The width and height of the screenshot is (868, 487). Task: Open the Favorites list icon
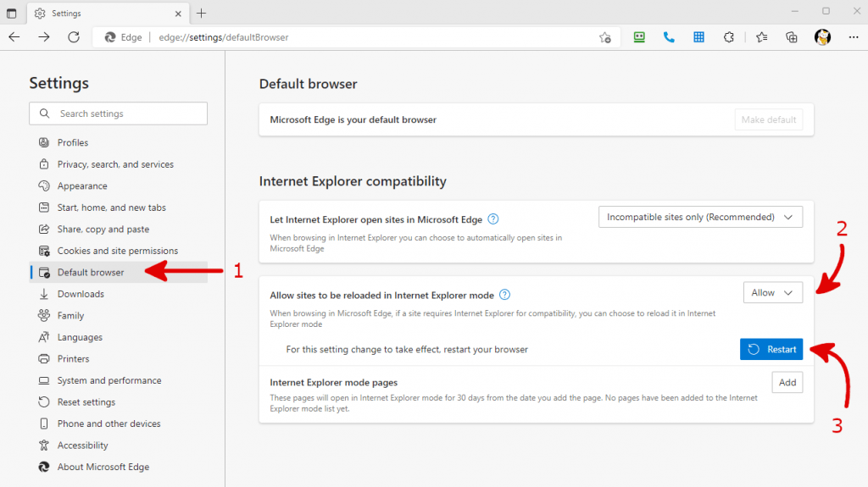(x=762, y=37)
